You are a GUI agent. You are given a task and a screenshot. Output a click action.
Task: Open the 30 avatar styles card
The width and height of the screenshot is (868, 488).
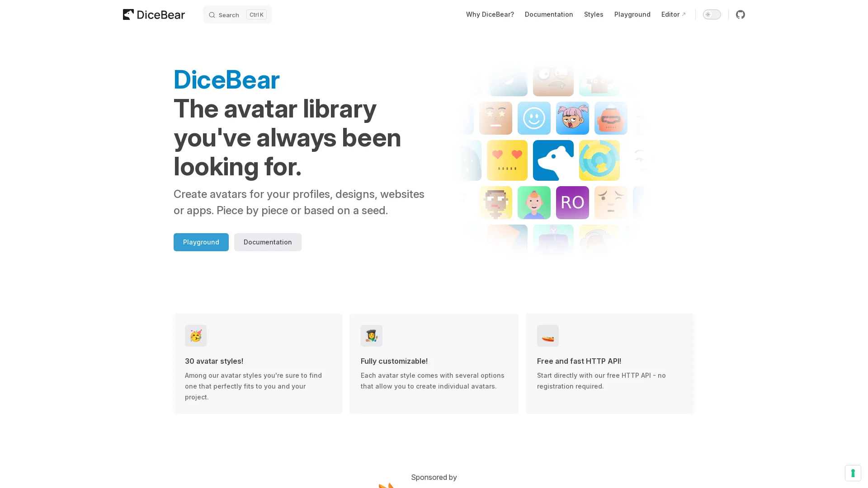coord(258,364)
